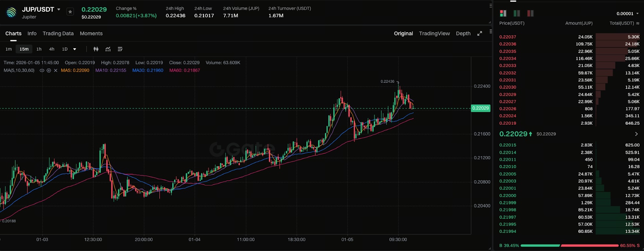Select the 15m timeframe
The height and width of the screenshot is (251, 644).
24,49
